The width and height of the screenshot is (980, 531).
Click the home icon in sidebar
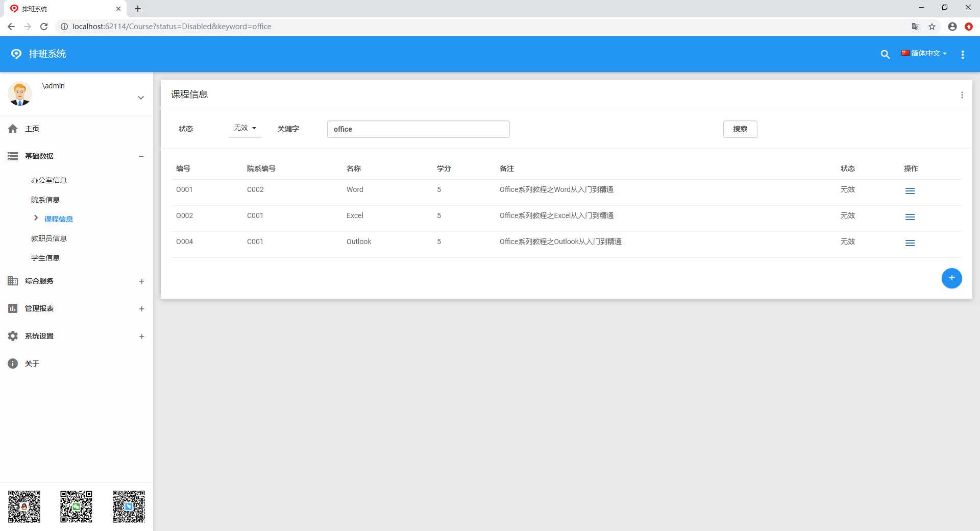tap(13, 129)
